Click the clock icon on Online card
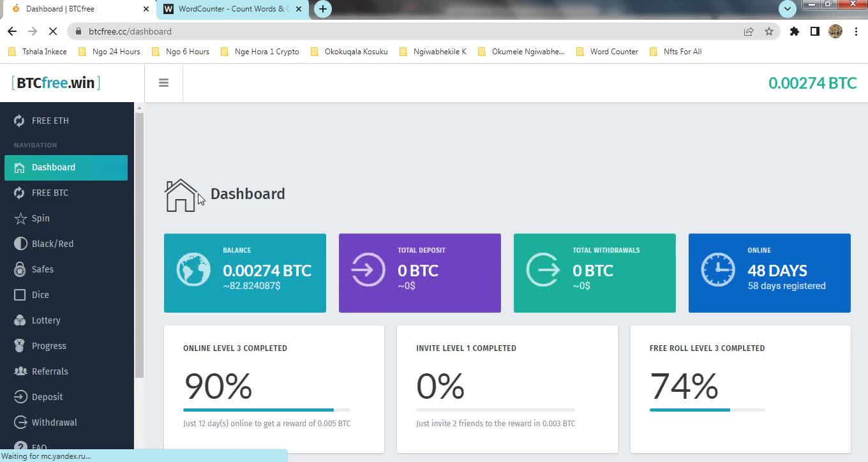This screenshot has width=868, height=462. (718, 269)
